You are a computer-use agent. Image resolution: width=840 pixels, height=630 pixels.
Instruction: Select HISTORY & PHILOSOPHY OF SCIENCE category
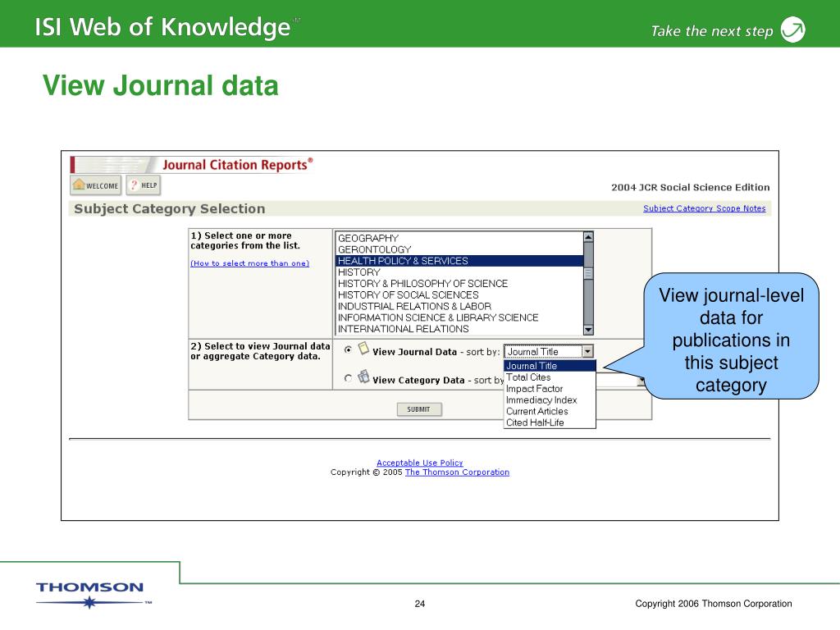point(459,283)
